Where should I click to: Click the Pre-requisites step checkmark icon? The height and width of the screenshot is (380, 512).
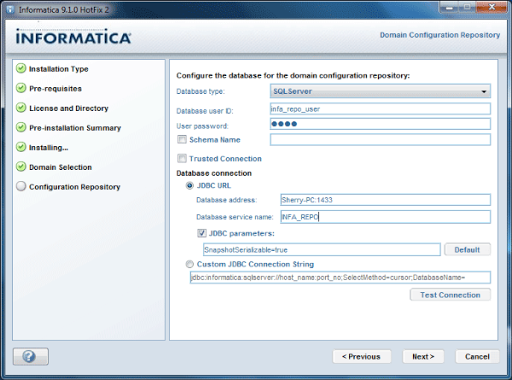(x=21, y=88)
